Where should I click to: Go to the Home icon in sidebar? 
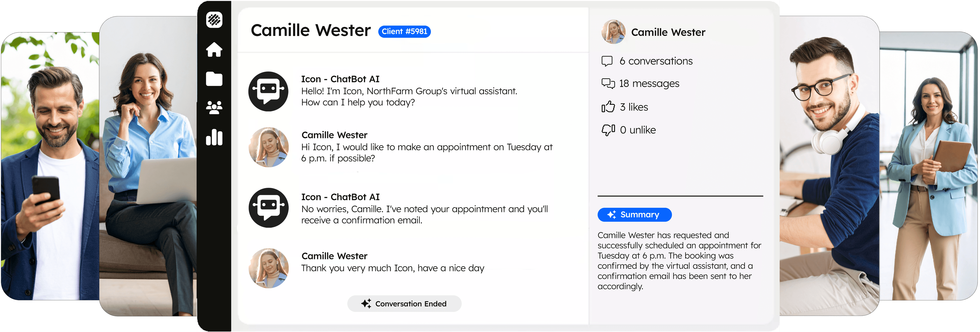coord(214,50)
